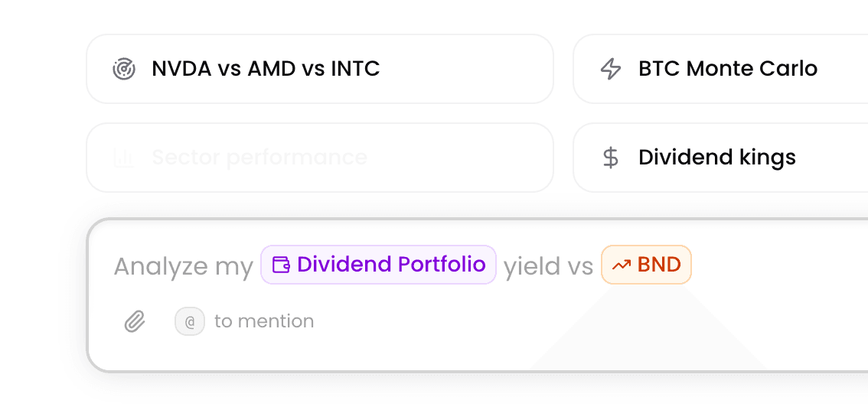Click the "BND" ticker chip label
This screenshot has width=868, height=410.
click(x=659, y=265)
